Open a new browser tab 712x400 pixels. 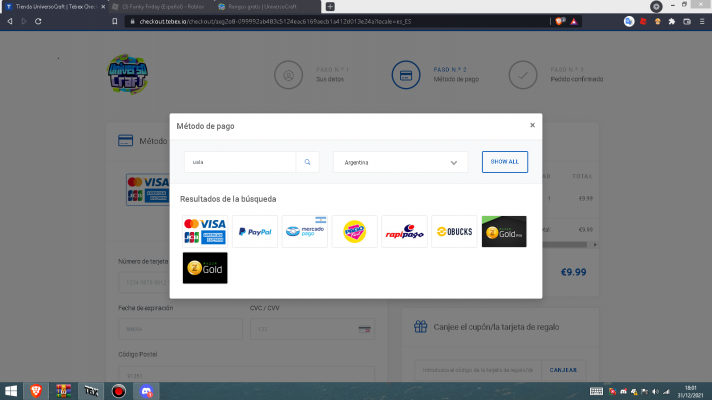[330, 6]
